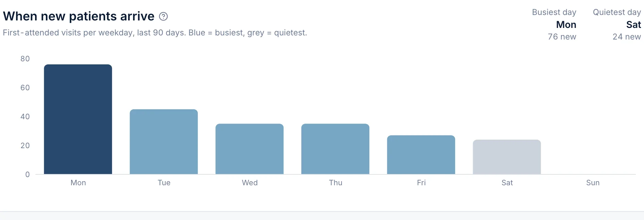Click the 80 y-axis tick label
644x220 pixels.
pyautogui.click(x=25, y=59)
